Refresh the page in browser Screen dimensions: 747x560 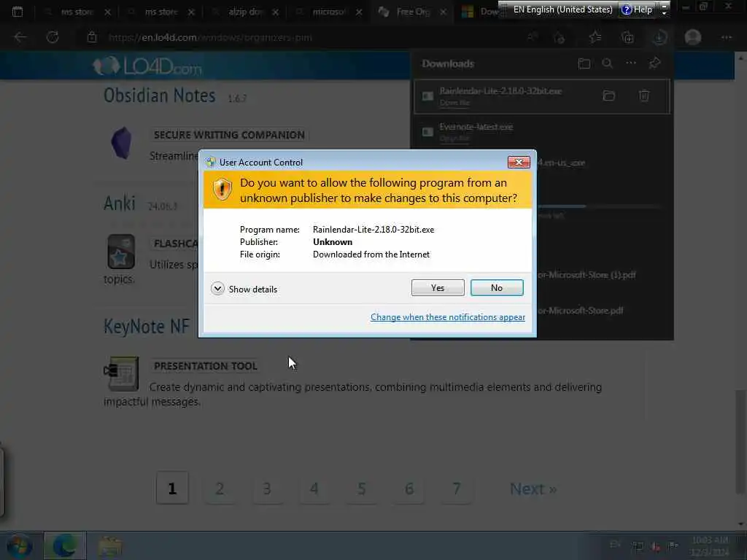coord(53,37)
